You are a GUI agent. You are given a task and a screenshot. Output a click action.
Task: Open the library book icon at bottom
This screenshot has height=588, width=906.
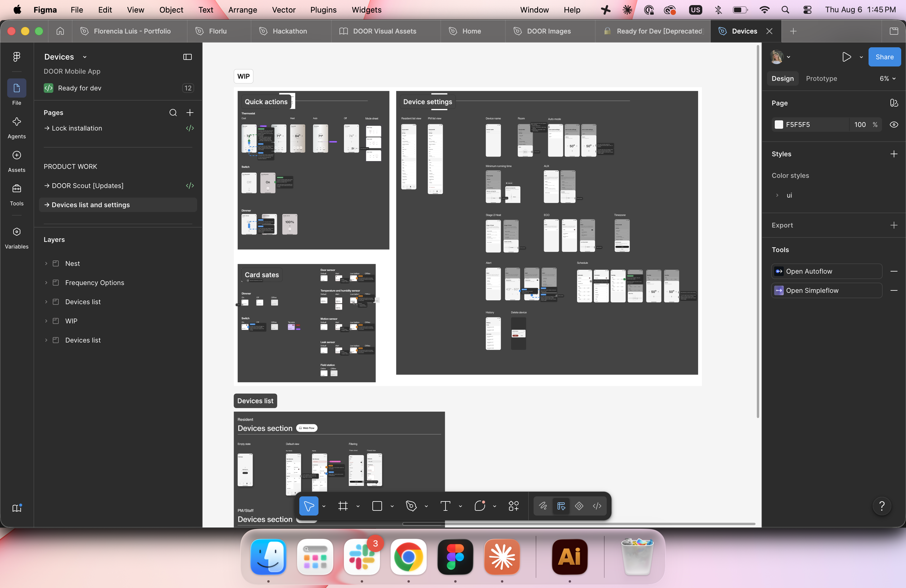[17, 508]
